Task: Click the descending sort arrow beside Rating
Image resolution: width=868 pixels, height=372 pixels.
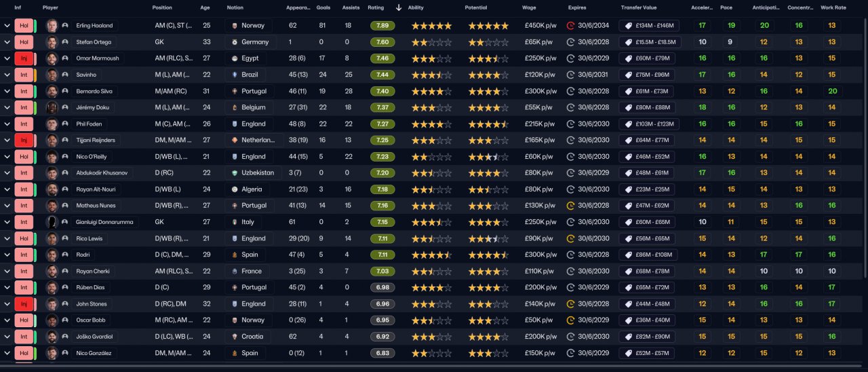Action: pyautogui.click(x=399, y=7)
